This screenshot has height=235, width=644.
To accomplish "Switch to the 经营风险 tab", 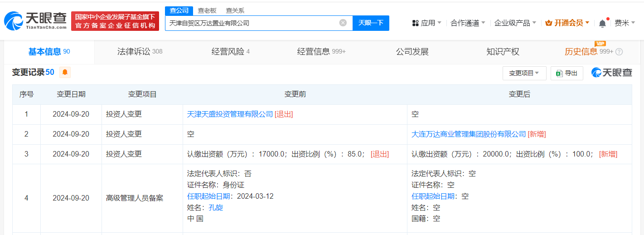I will coord(230,52).
